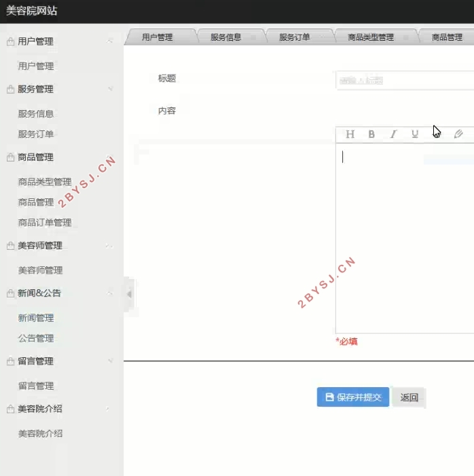Switch to the 服务订单 tab
Screen dimensions: 474x476
click(x=295, y=37)
